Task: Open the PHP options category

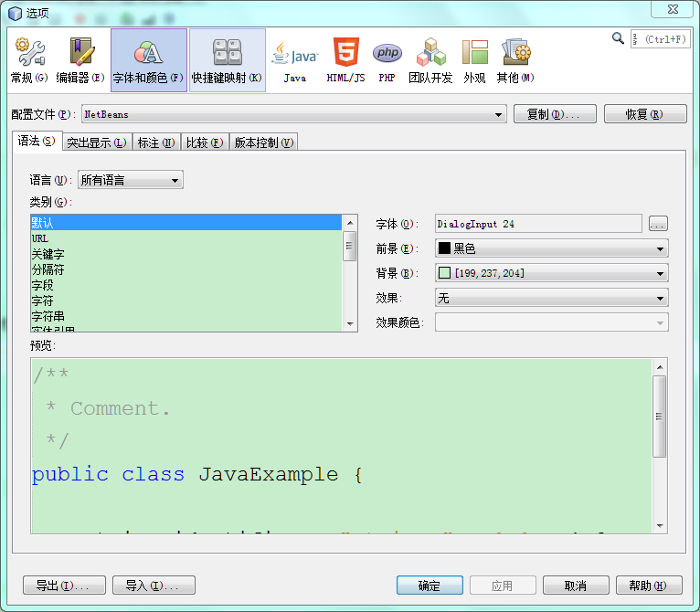Action: click(x=387, y=60)
